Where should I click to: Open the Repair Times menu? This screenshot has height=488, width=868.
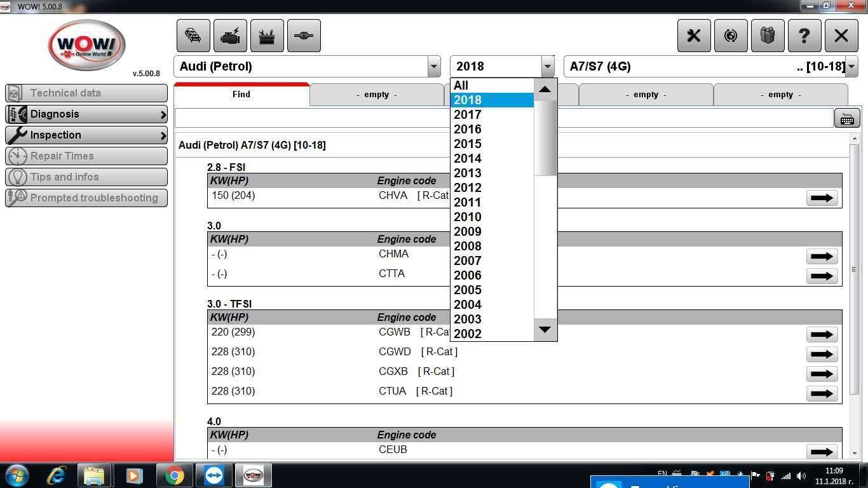coord(86,156)
